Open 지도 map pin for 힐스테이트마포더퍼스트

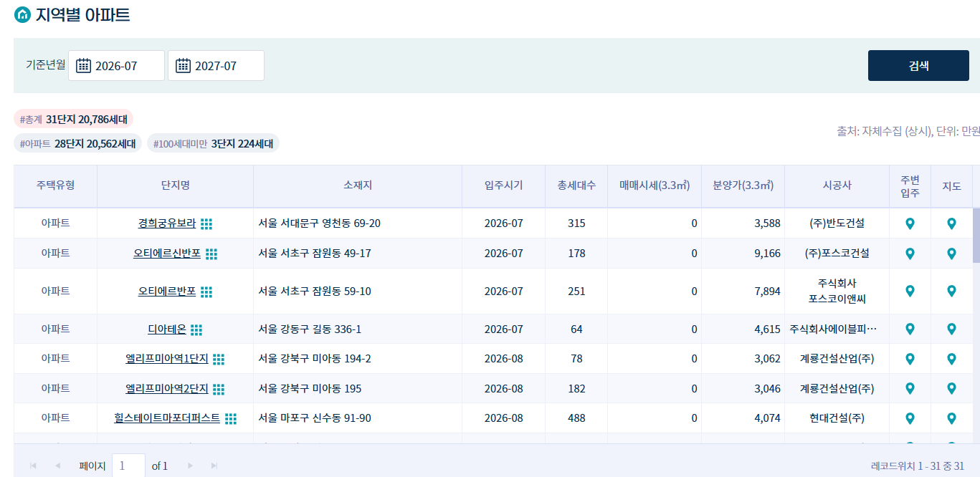pos(951,418)
